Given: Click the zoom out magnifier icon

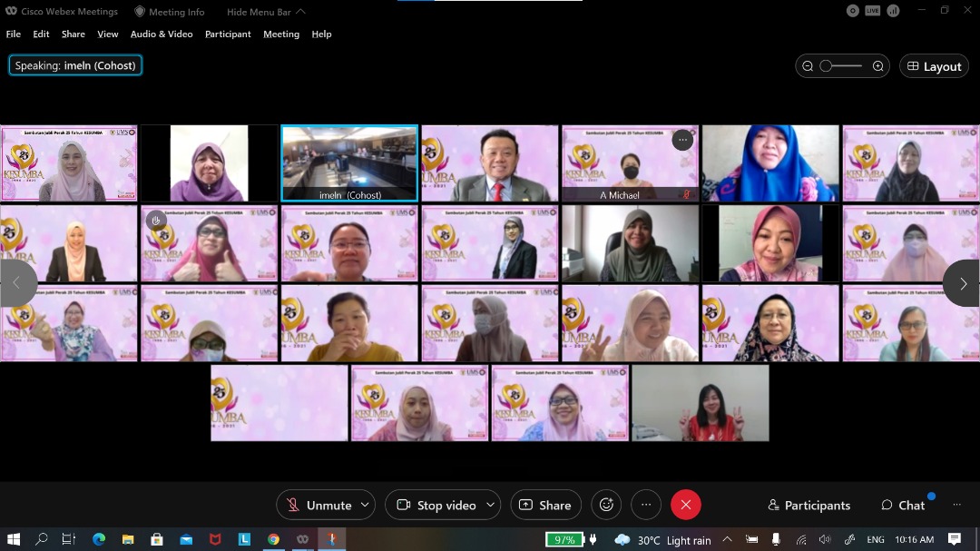Looking at the screenshot, I should [x=808, y=66].
